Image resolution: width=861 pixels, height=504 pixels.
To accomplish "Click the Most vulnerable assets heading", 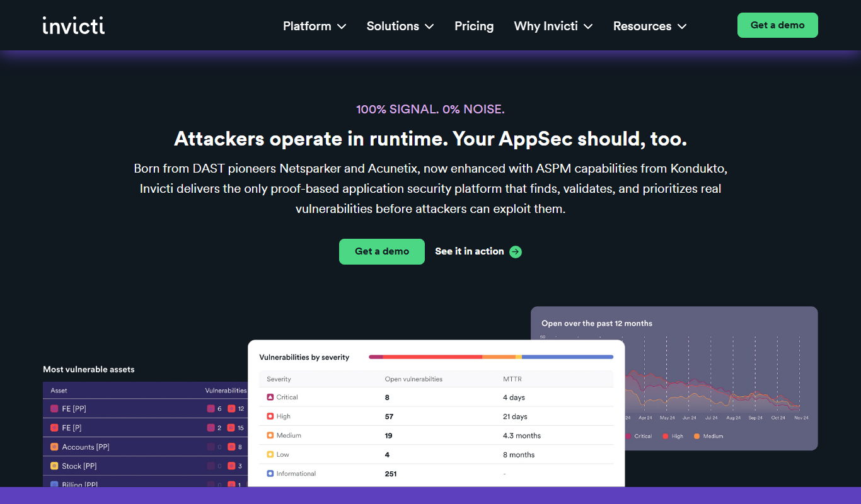I will 89,369.
